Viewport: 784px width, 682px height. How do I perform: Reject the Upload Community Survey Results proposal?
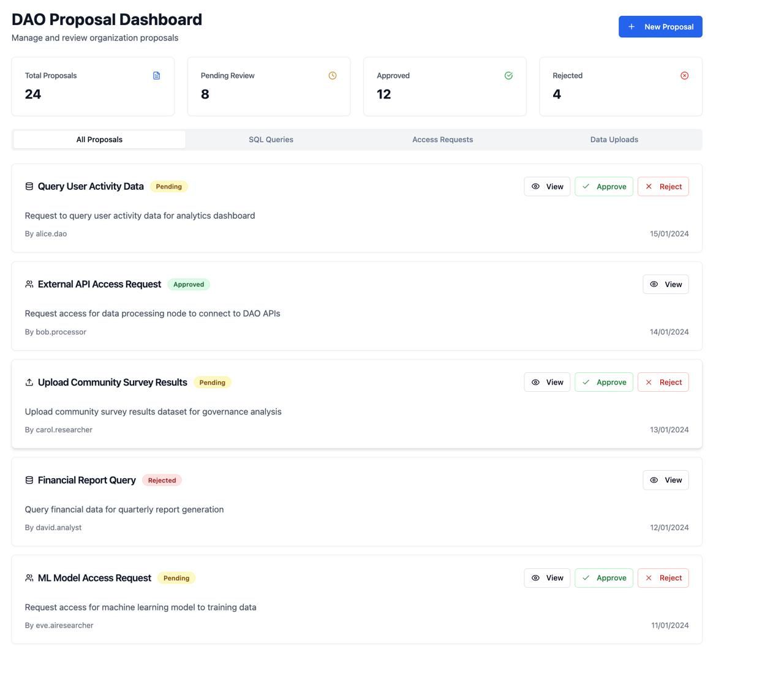663,383
